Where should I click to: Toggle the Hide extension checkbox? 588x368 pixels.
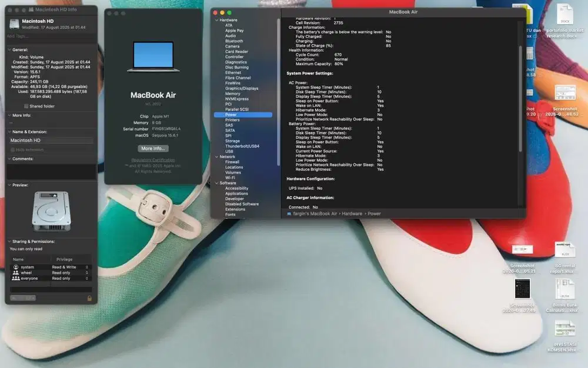tap(13, 149)
